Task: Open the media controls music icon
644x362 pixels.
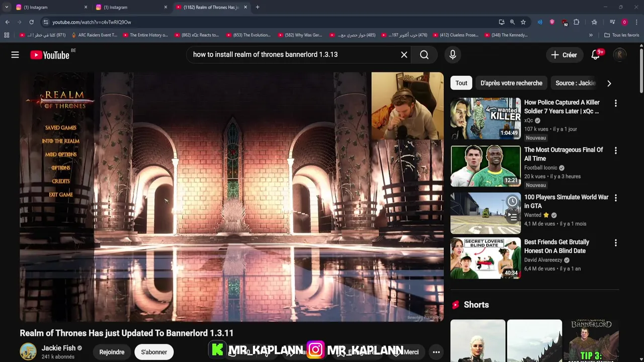Action: (x=612, y=22)
